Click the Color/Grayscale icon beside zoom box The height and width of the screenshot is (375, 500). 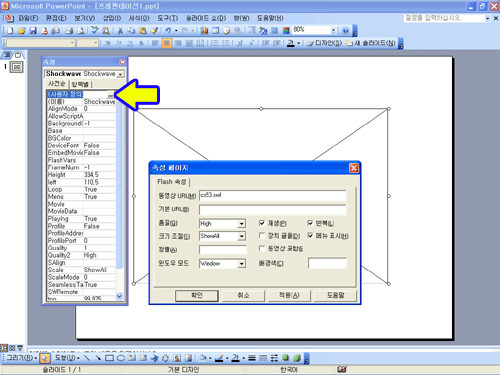pyautogui.click(x=286, y=31)
